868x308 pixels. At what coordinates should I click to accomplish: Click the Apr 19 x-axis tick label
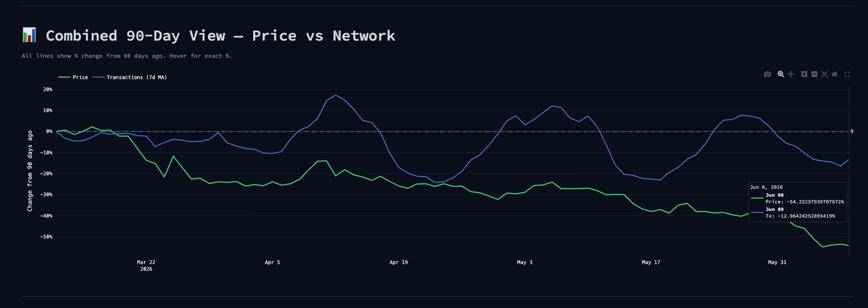pos(398,262)
